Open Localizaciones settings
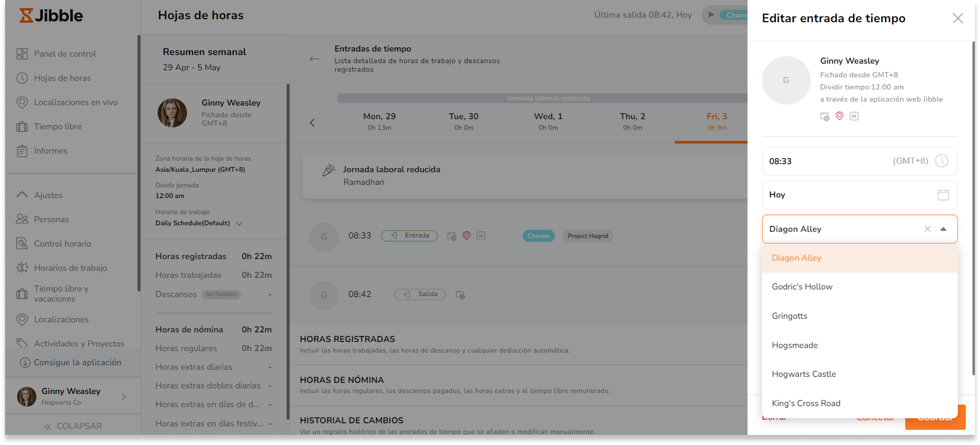The image size is (980, 445). coord(61,320)
